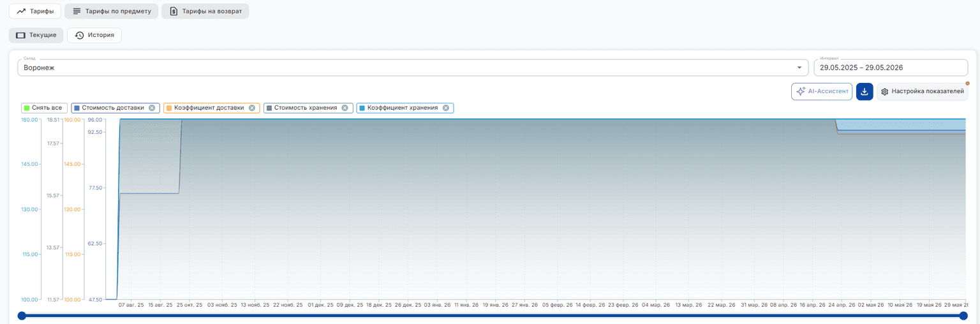
Task: Switch to the Тарифы по предмету tab
Action: [112, 11]
